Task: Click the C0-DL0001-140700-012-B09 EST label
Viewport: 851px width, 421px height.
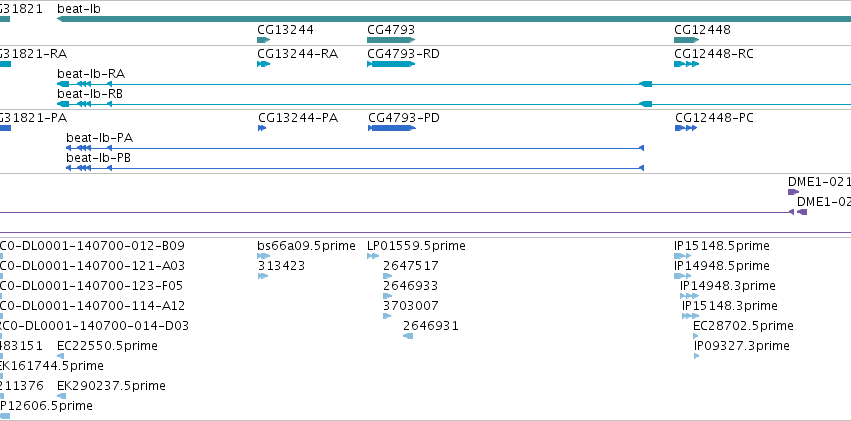Action: pyautogui.click(x=92, y=246)
